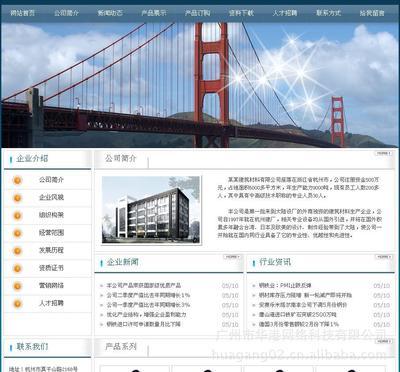
Task: Click orange bullet icon beside 企业风貌
Action: point(17,198)
